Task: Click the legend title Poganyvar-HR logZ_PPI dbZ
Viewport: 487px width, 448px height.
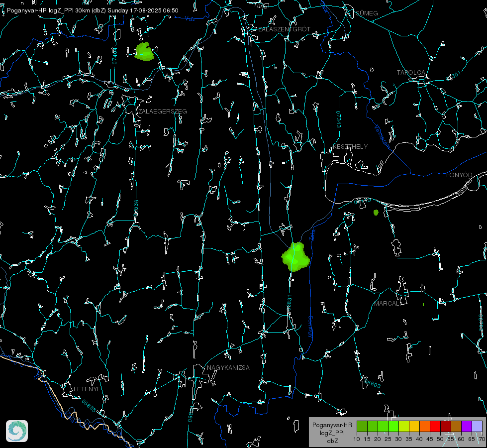Action: click(332, 433)
